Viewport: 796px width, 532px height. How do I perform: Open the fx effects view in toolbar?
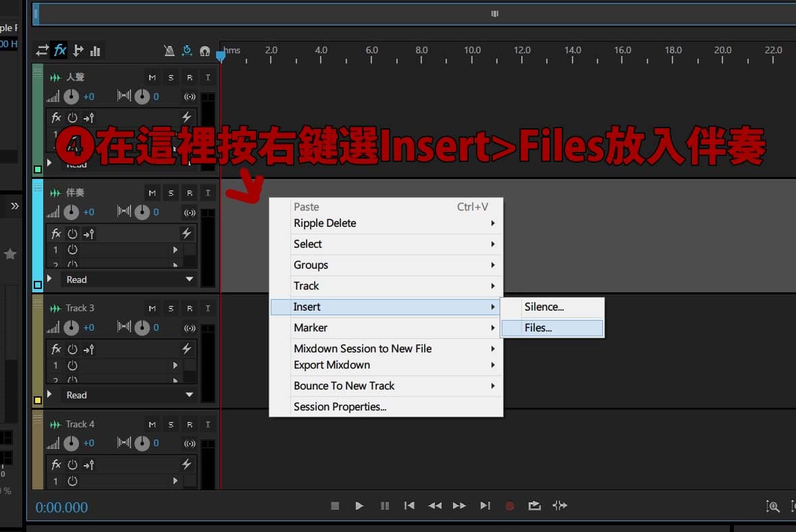click(60, 50)
